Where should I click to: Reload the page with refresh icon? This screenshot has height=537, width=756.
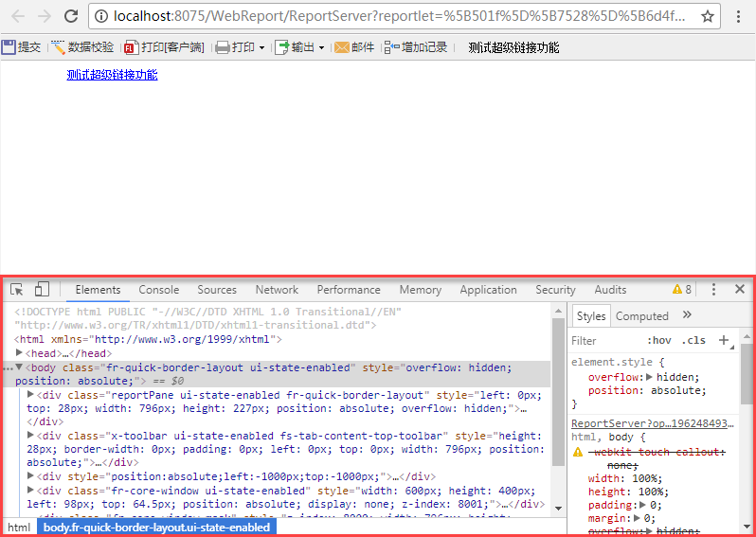(x=71, y=16)
